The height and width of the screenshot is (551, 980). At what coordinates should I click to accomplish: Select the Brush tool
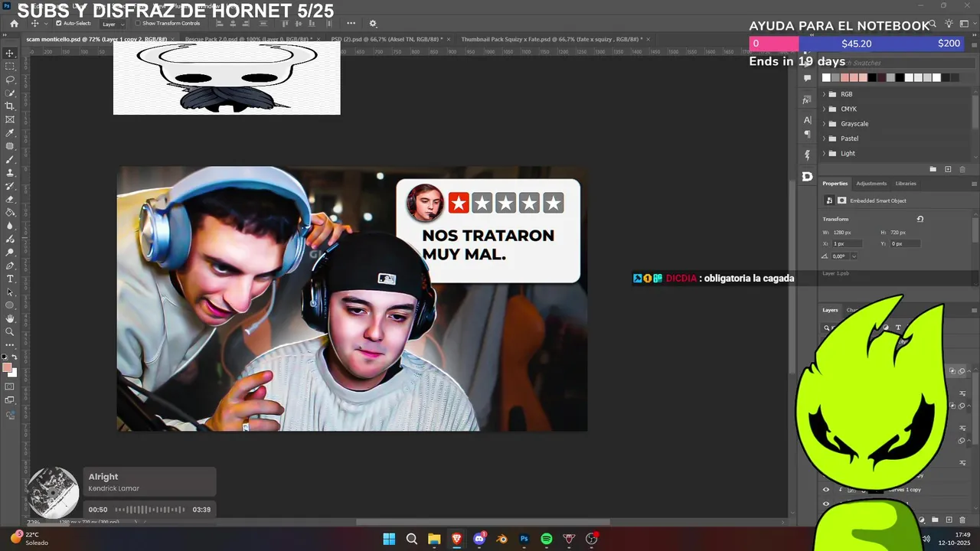[x=10, y=159]
